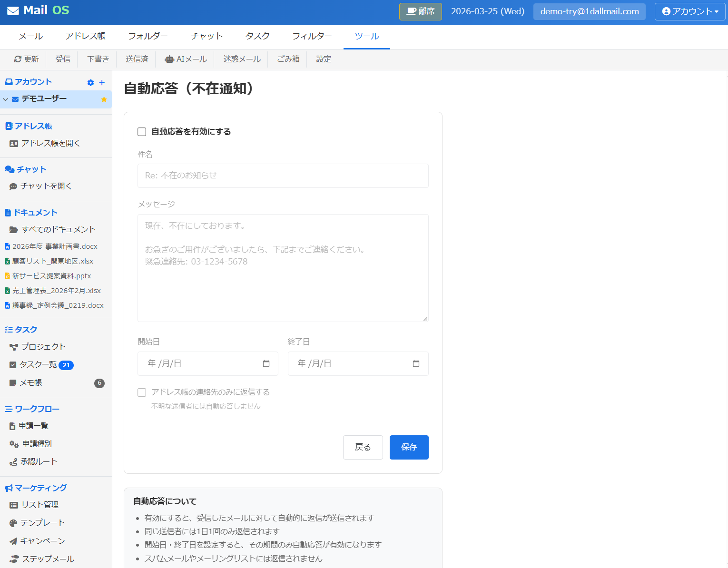Click the 離席 away status indicator
The height and width of the screenshot is (568, 728).
click(x=420, y=11)
